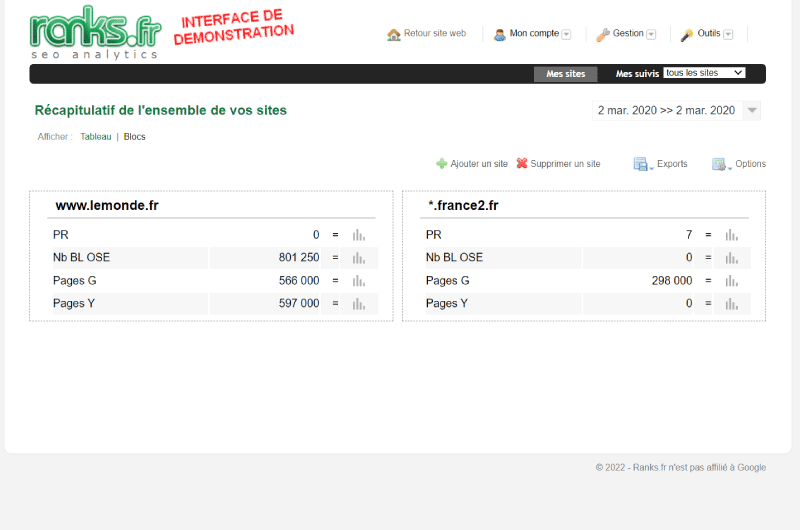Screen dimensions: 800x530
Task: Click the green plus icon for Ajouter un site
Action: pos(441,164)
